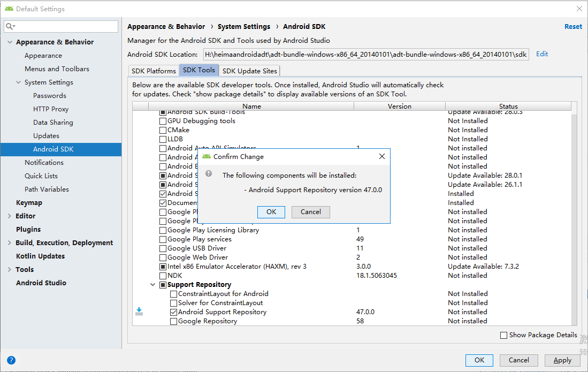Image resolution: width=588 pixels, height=372 pixels.
Task: Click the Status column header
Action: coord(508,107)
